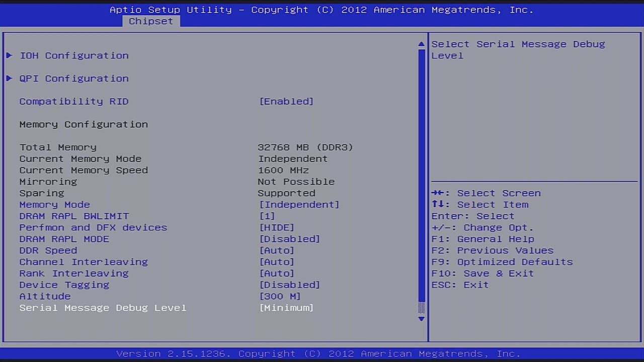Change Rank Interleaving Auto value
This screenshot has width=644, height=362.
click(x=277, y=274)
